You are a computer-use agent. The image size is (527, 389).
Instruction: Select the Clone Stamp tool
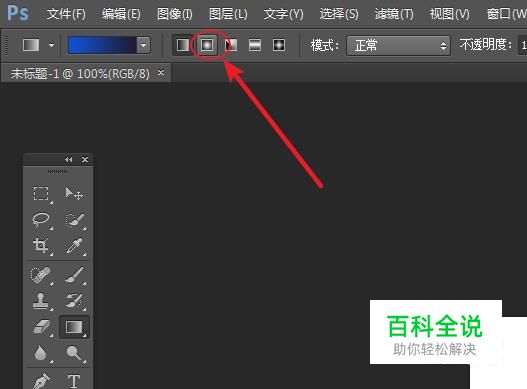click(41, 301)
